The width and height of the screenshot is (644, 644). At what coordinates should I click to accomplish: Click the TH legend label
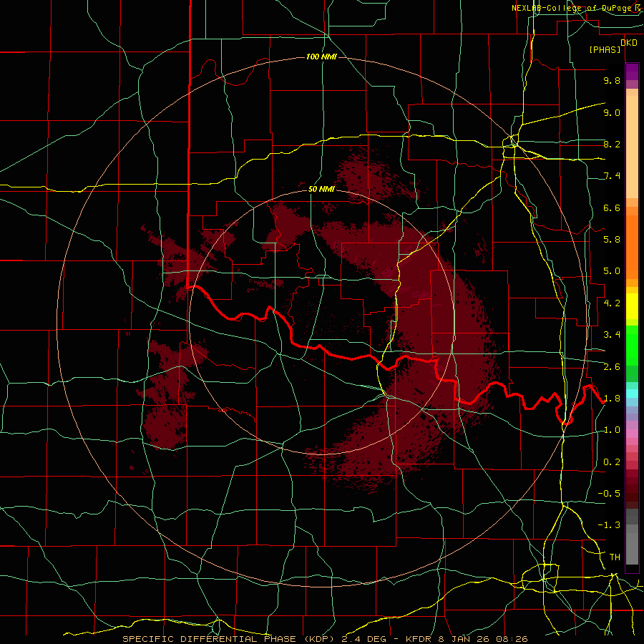tap(615, 557)
